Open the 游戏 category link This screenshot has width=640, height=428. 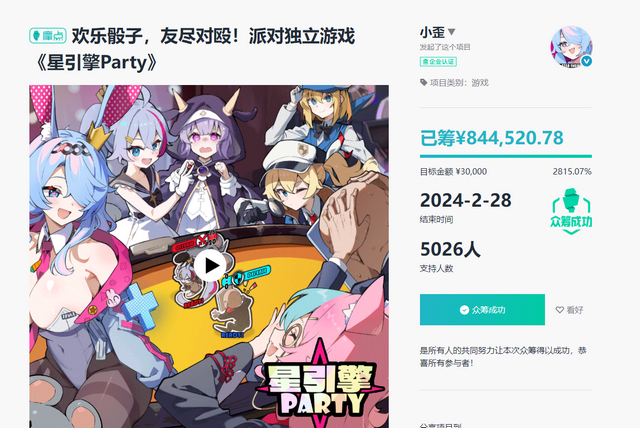[x=480, y=83]
